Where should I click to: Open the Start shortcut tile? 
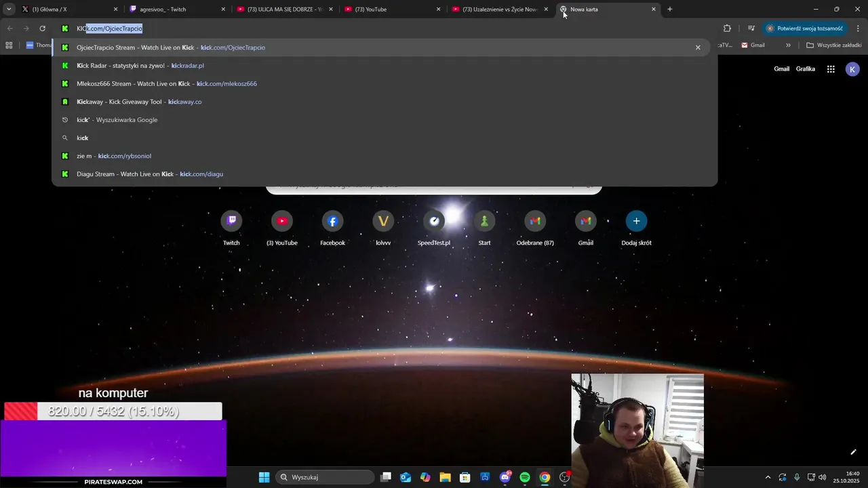(484, 221)
